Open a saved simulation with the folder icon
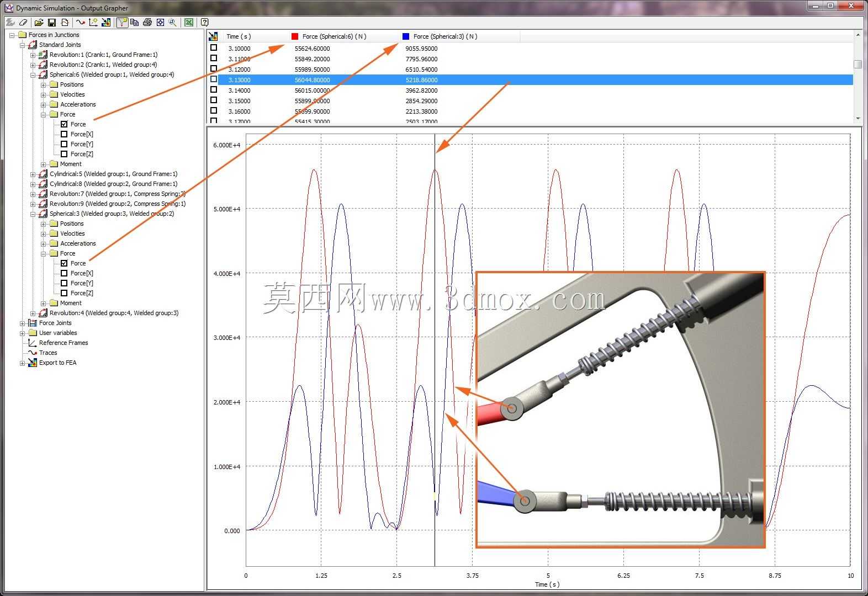 tap(39, 23)
